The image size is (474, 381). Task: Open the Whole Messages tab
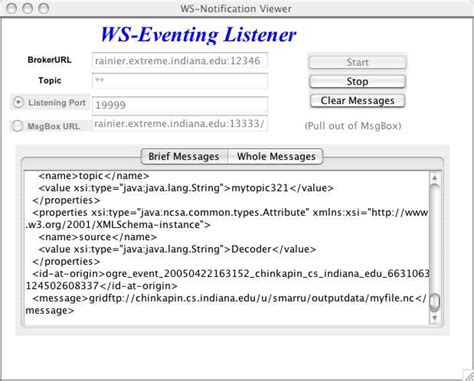coord(276,156)
